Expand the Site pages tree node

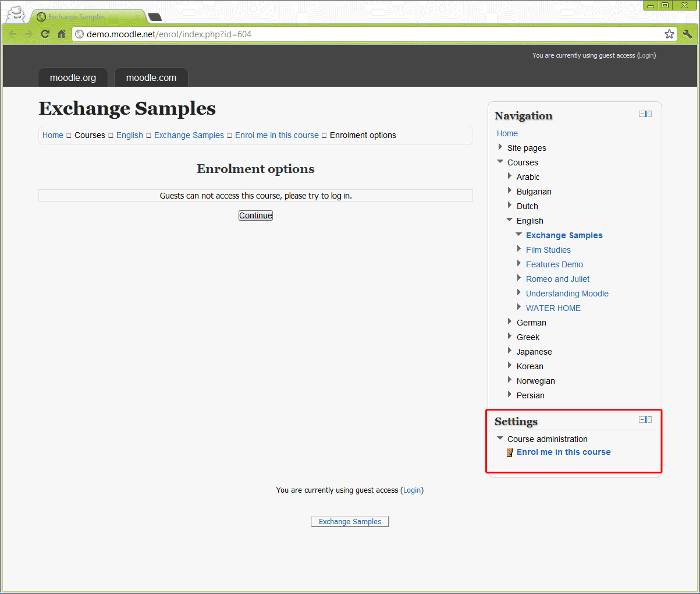500,147
